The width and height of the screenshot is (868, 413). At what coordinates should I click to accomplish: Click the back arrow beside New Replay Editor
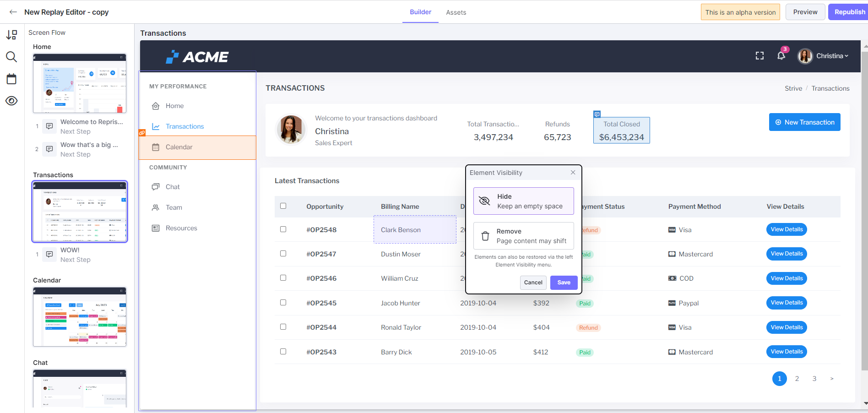13,12
